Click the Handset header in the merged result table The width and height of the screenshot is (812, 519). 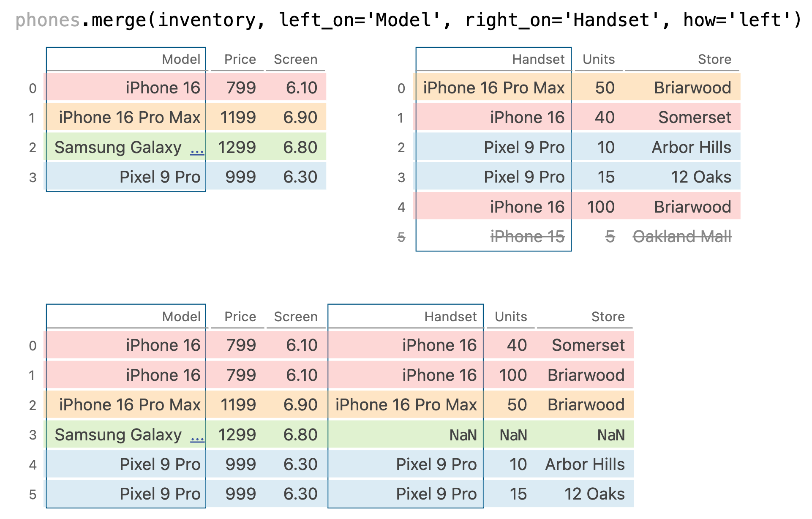click(x=450, y=317)
